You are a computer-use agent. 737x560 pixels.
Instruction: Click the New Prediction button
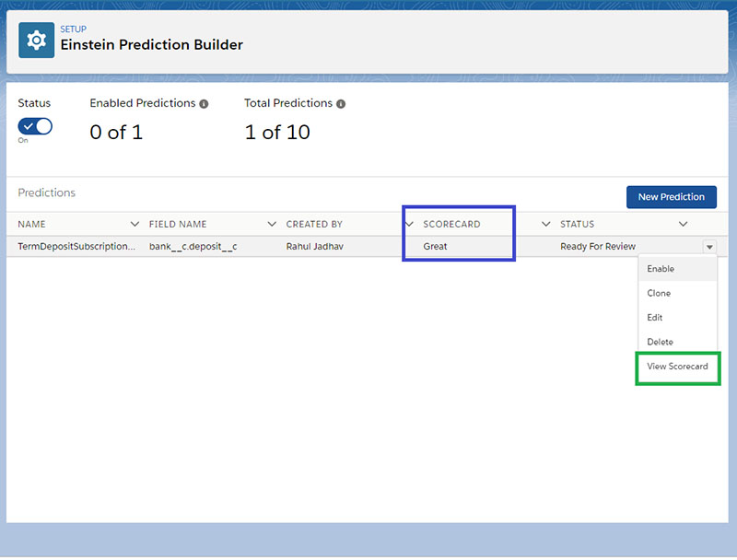coord(672,197)
